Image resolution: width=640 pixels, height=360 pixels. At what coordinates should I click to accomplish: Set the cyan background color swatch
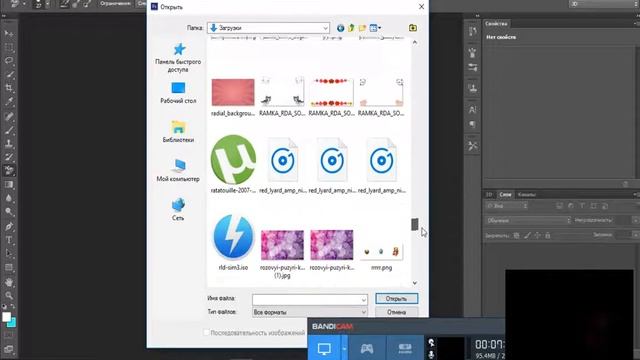click(13, 323)
